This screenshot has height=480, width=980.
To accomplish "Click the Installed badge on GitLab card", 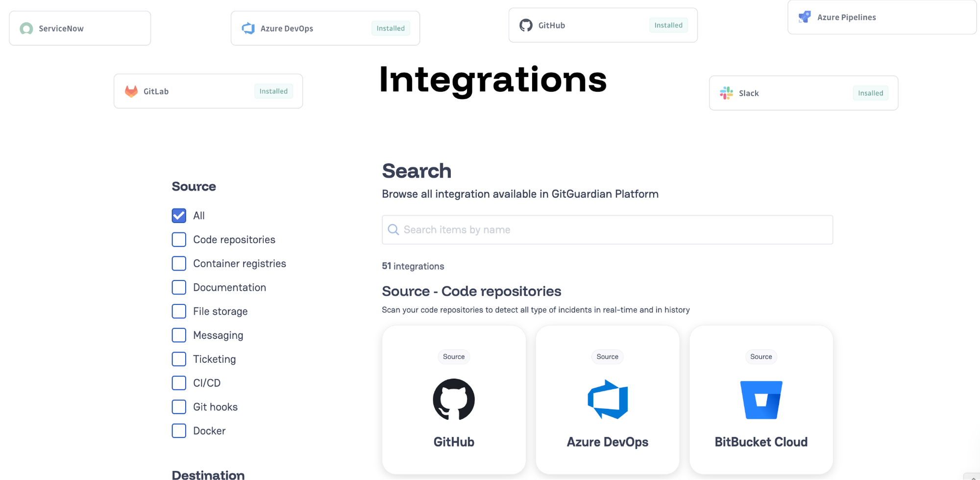I will coord(273,91).
